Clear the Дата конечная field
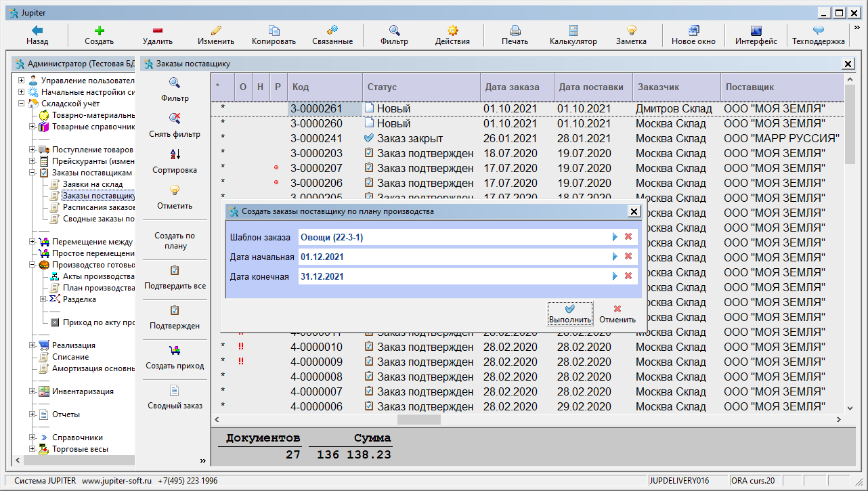The height and width of the screenshot is (491, 868). click(628, 276)
